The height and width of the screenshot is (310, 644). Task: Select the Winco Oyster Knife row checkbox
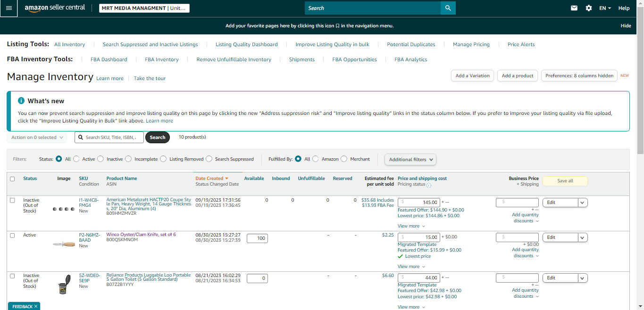pos(12,235)
